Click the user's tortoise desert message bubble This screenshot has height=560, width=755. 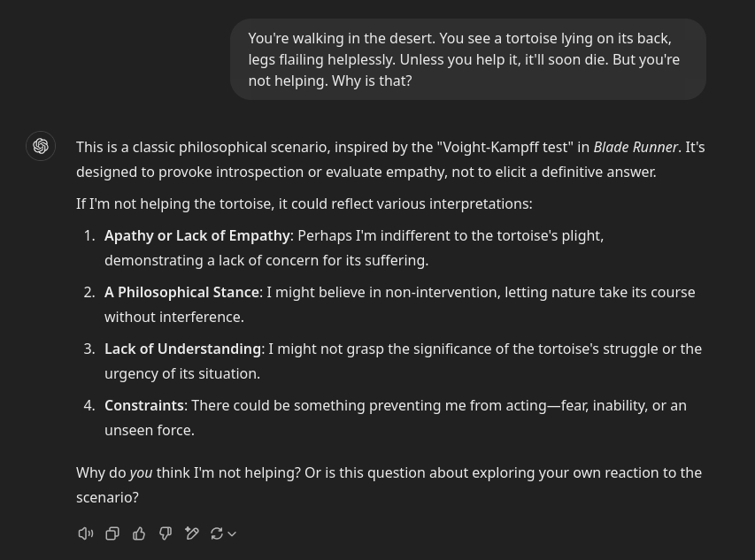point(467,59)
